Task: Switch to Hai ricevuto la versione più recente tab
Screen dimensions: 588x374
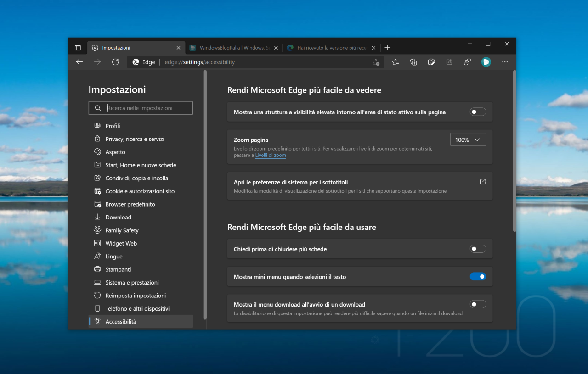Action: click(331, 48)
